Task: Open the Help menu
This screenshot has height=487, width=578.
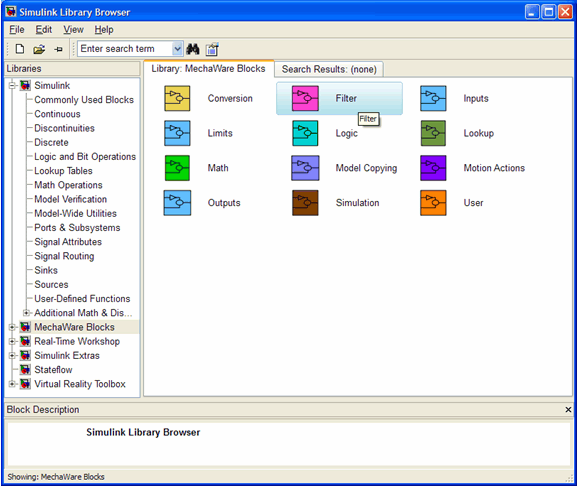Action: coord(104,29)
